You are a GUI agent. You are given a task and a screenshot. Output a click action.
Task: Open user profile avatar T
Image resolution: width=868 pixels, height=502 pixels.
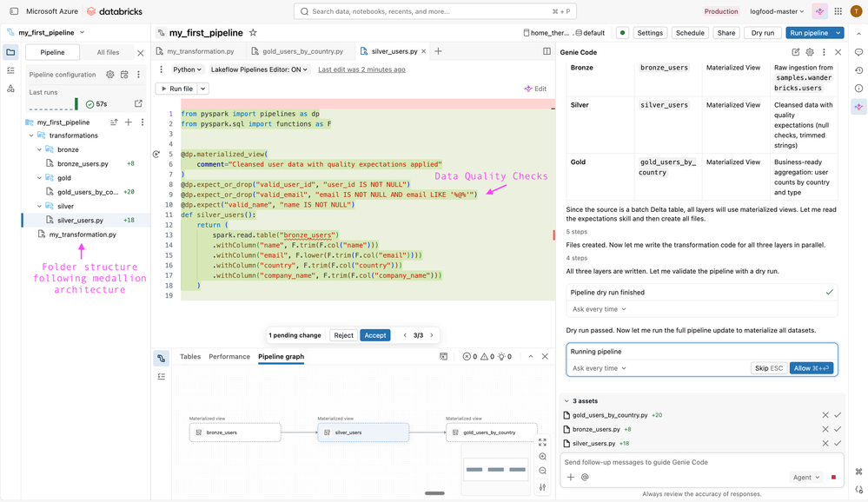pyautogui.click(x=857, y=11)
